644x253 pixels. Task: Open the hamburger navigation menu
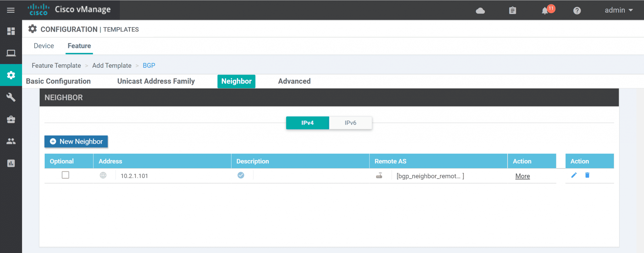(11, 10)
